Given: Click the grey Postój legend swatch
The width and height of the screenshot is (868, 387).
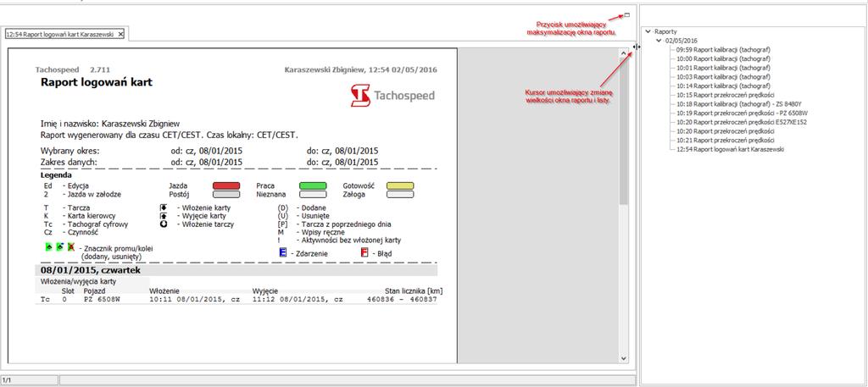Looking at the screenshot, I should [x=226, y=195].
